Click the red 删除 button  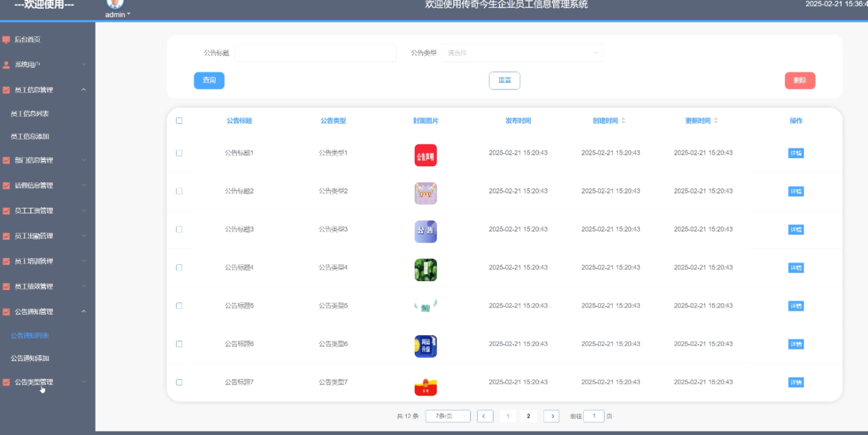click(800, 81)
